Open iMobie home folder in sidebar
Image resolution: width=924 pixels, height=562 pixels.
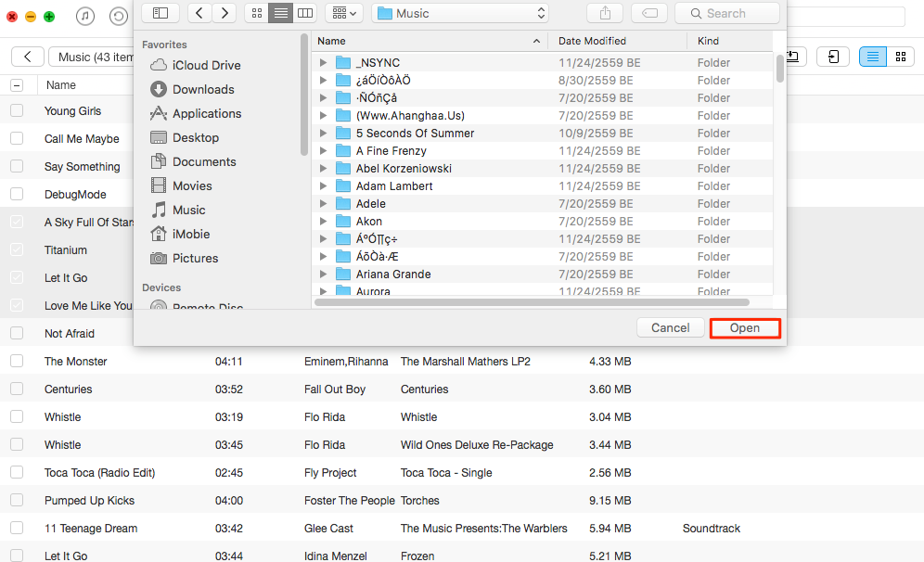pos(180,235)
